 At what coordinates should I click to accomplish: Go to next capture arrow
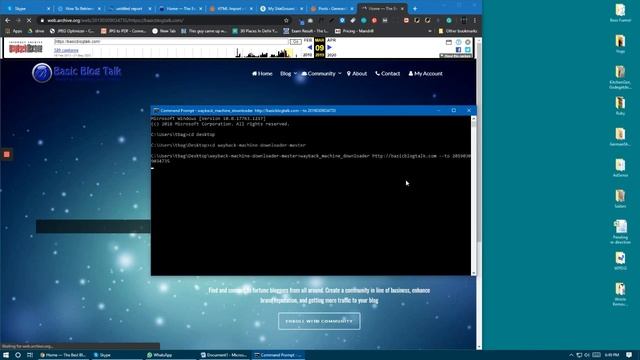click(329, 47)
